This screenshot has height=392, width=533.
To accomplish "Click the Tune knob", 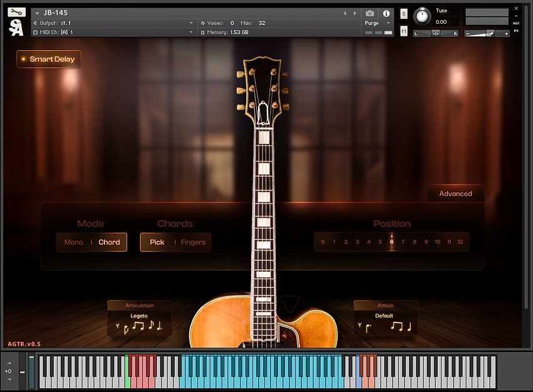I will click(x=423, y=16).
